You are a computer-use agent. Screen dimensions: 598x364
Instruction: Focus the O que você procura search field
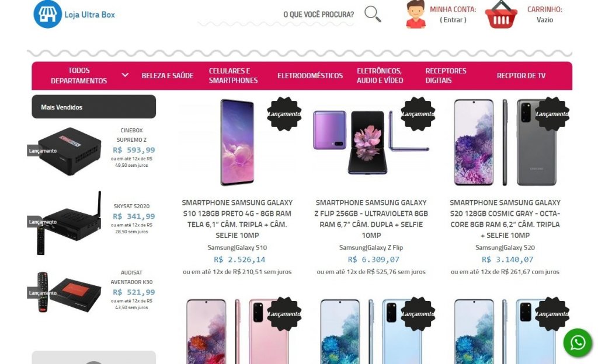(276, 15)
